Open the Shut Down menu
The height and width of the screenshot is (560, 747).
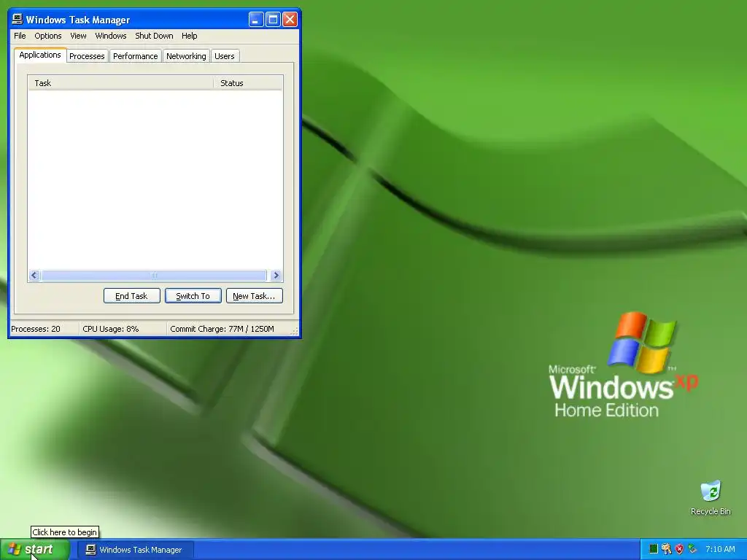point(154,36)
